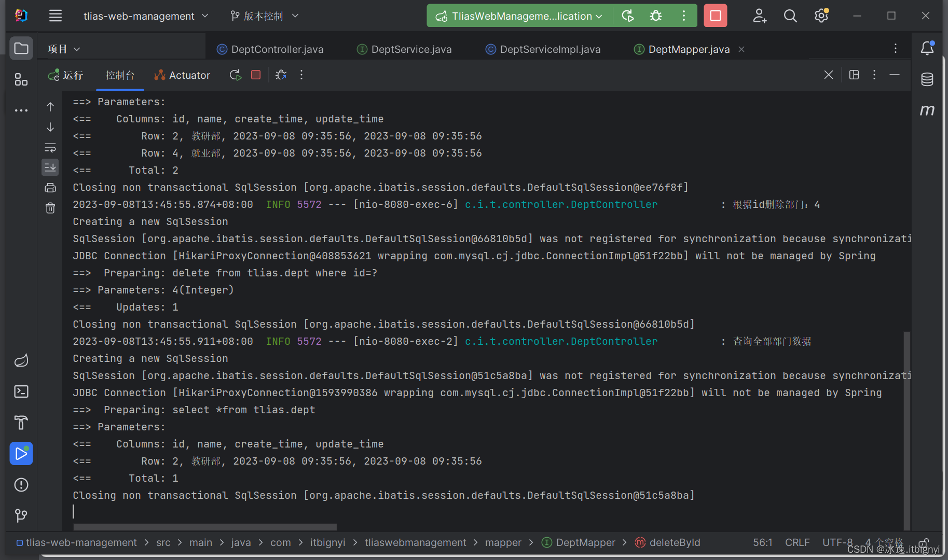This screenshot has height=560, width=948.
Task: Open the Terminal tool window
Action: [x=21, y=391]
